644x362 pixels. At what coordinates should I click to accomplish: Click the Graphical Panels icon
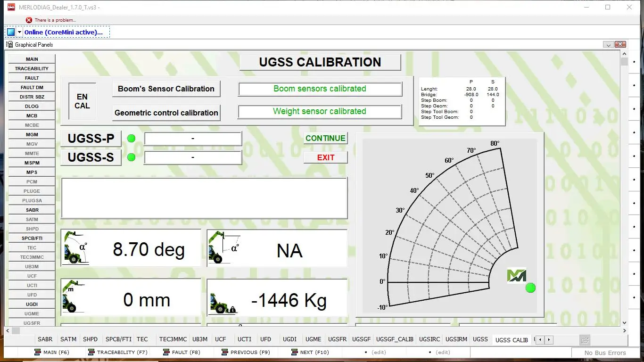point(9,44)
